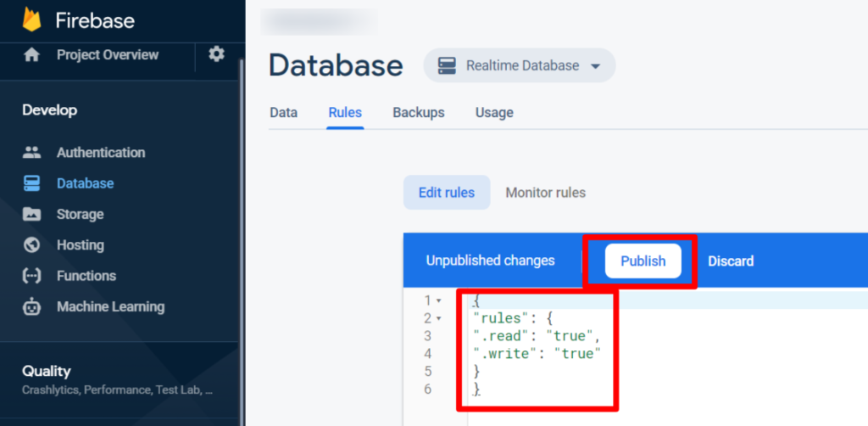Click the Machine Learning robot icon

(31, 307)
